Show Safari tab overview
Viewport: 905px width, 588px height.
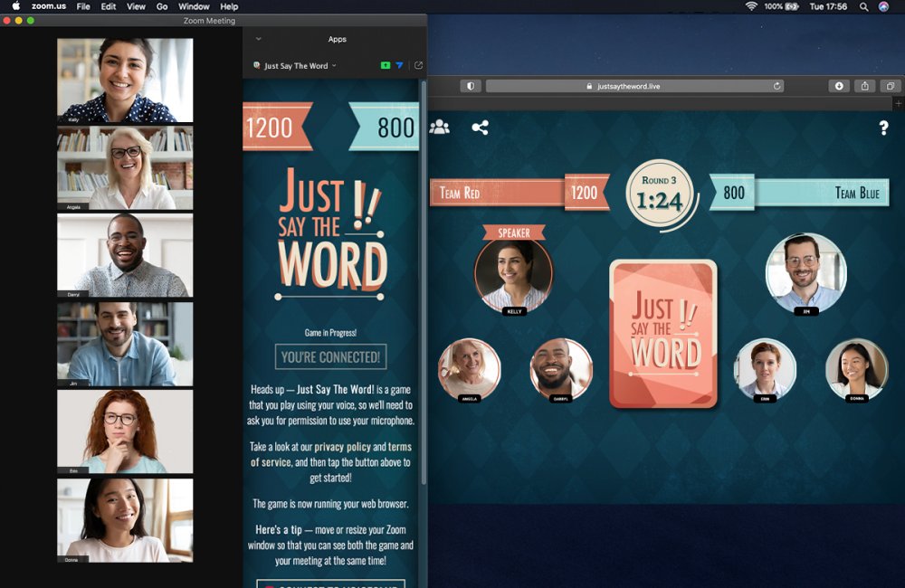pyautogui.click(x=890, y=86)
